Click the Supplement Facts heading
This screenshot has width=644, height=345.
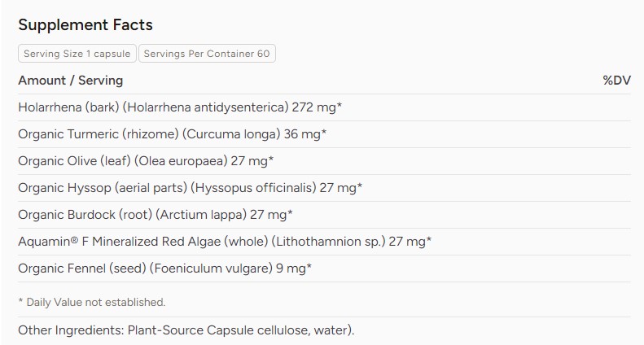[85, 25]
